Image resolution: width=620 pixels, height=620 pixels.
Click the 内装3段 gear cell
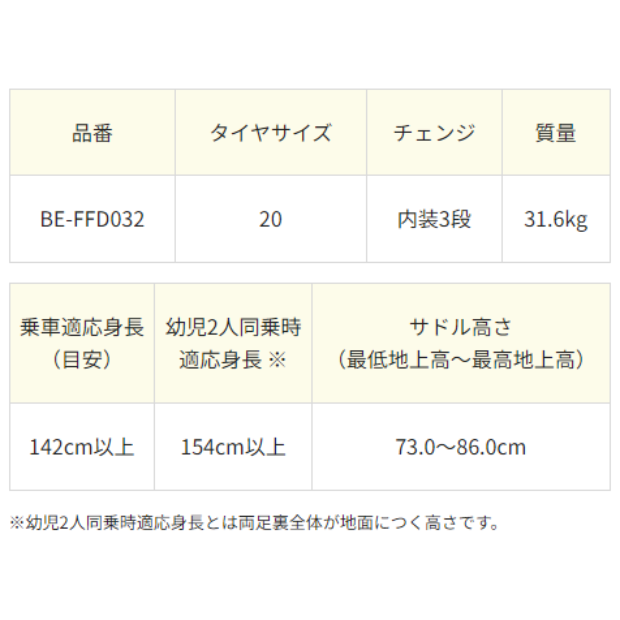pyautogui.click(x=435, y=219)
